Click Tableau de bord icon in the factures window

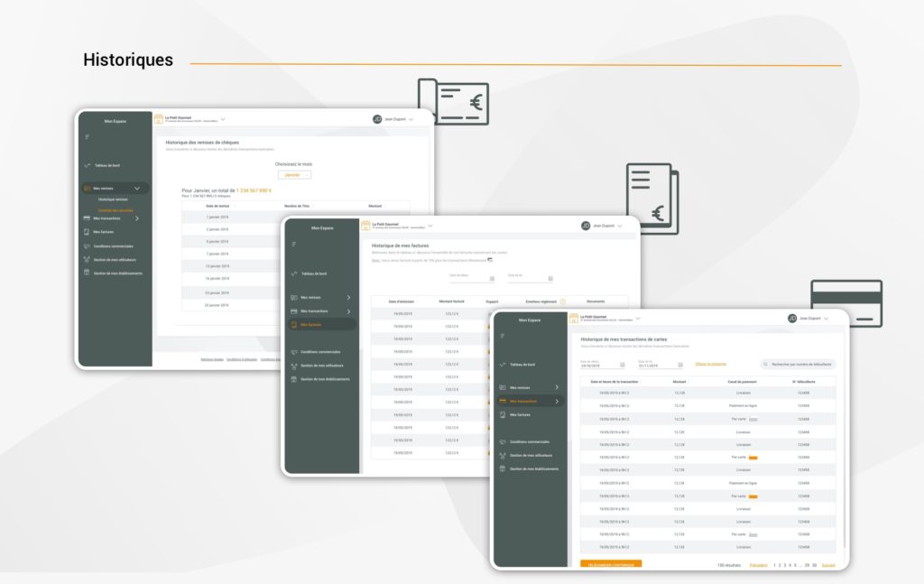coord(294,274)
